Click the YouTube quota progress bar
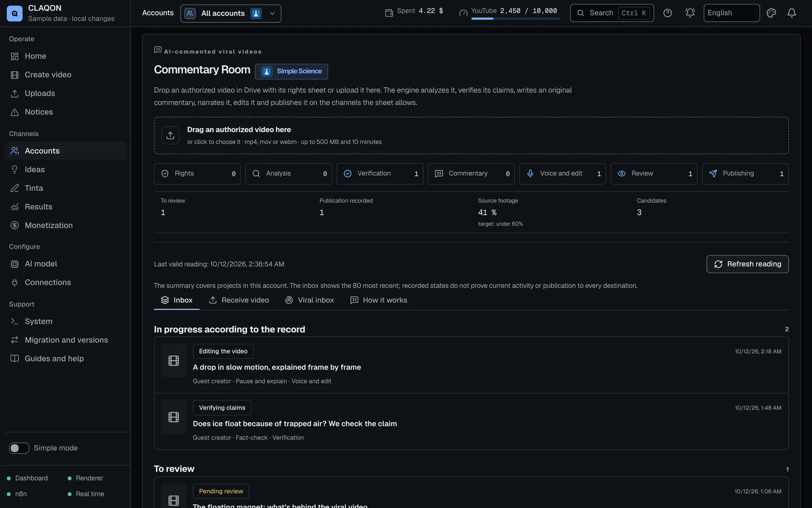This screenshot has height=508, width=812. 516,19
